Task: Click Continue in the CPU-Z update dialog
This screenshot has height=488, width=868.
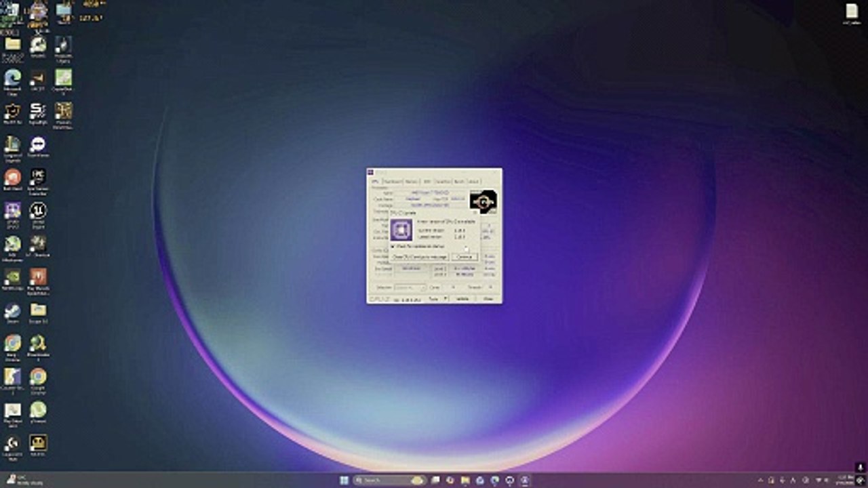Action: tap(465, 257)
